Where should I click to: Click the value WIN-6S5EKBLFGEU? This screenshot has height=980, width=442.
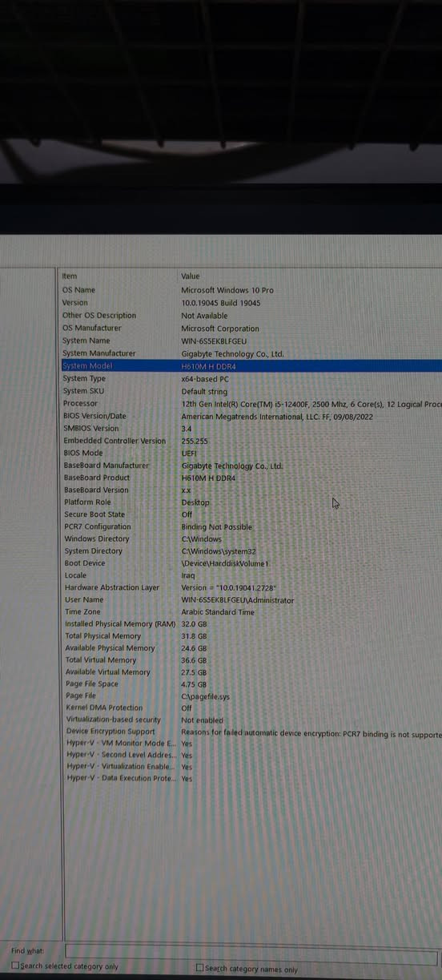click(x=215, y=341)
